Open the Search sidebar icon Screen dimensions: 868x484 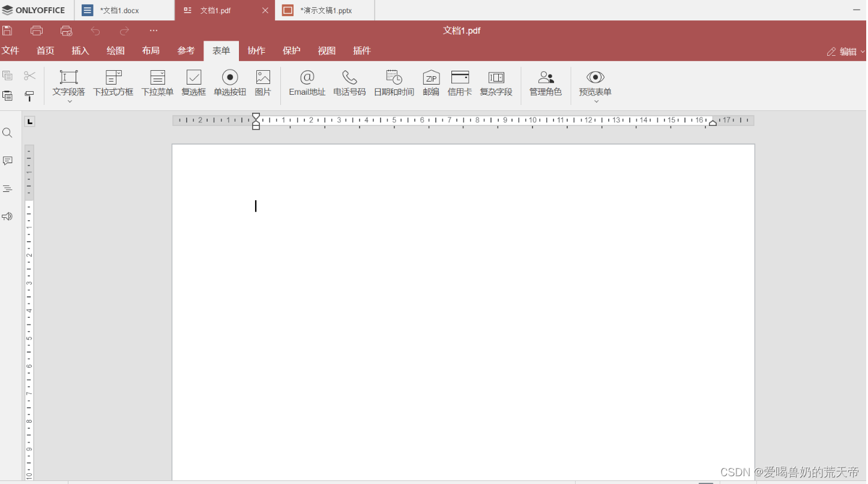7,133
